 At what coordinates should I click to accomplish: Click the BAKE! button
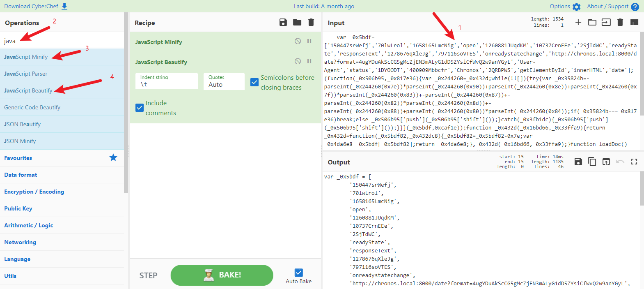pyautogui.click(x=222, y=275)
